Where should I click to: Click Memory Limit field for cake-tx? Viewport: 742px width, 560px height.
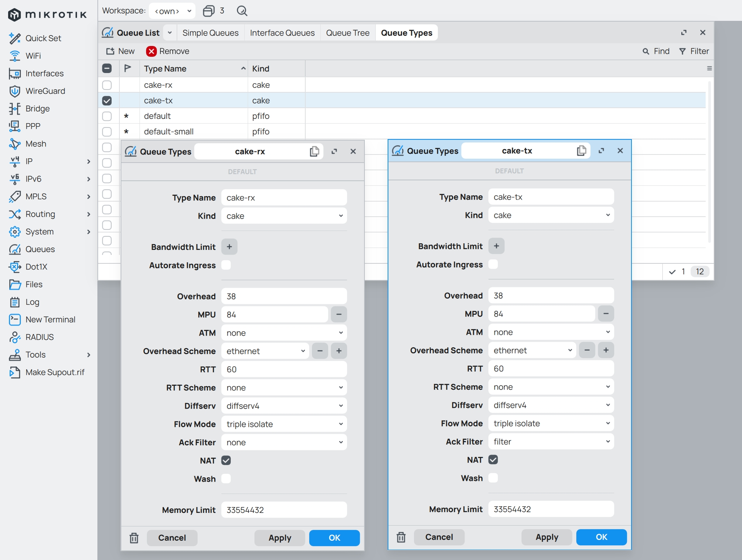tap(551, 509)
